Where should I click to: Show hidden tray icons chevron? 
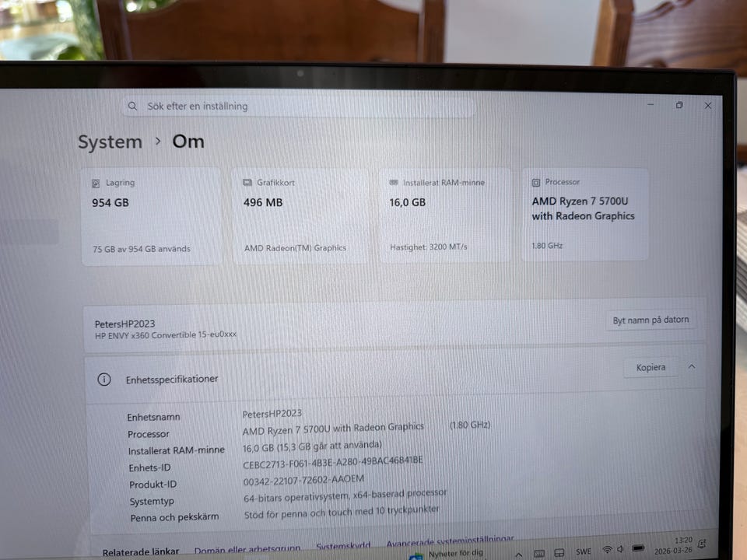pyautogui.click(x=519, y=555)
